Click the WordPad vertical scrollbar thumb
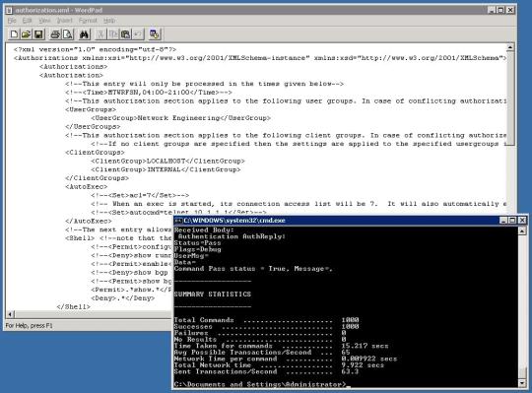 coord(510,98)
